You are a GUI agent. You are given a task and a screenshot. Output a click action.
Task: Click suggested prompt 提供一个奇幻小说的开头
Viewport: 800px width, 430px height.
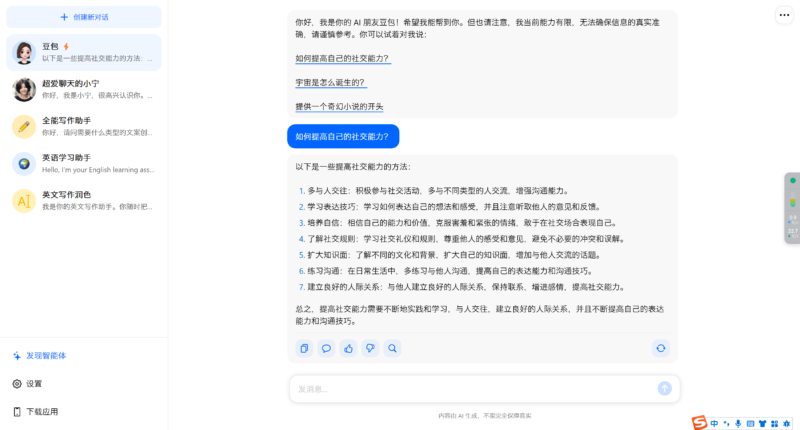click(339, 107)
